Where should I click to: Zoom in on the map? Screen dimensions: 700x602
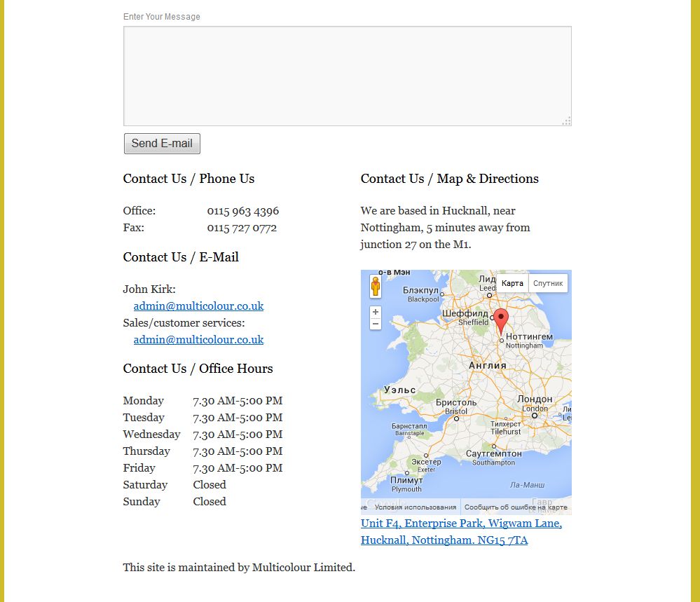click(376, 312)
